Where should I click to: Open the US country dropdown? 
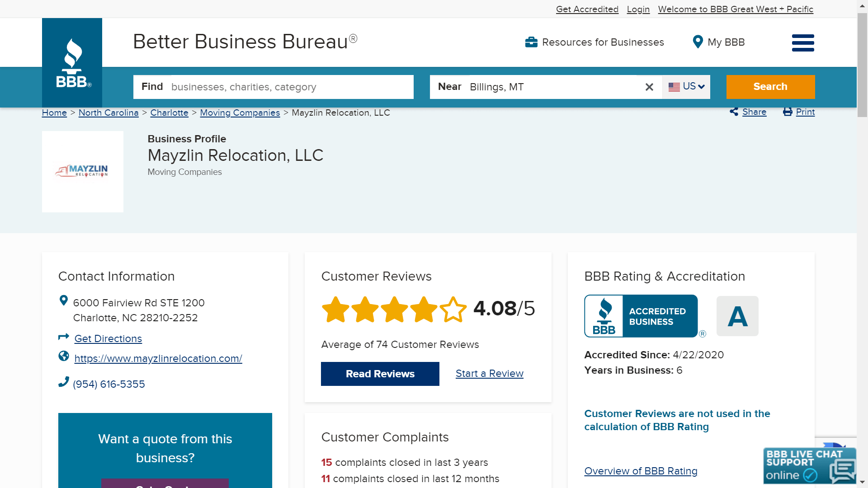click(x=686, y=87)
